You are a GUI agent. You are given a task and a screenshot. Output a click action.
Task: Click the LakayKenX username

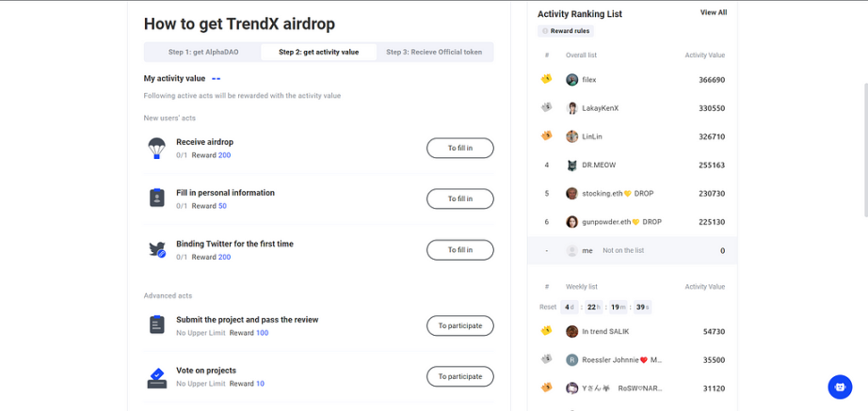(600, 108)
